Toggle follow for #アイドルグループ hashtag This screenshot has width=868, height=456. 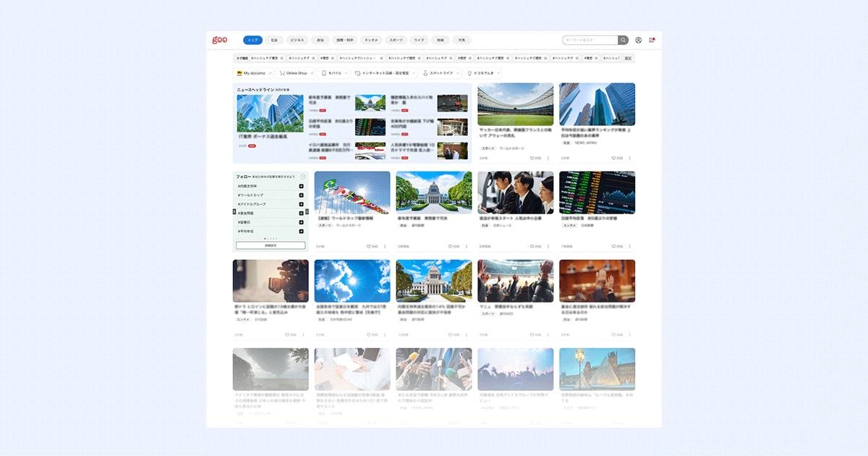tap(301, 204)
